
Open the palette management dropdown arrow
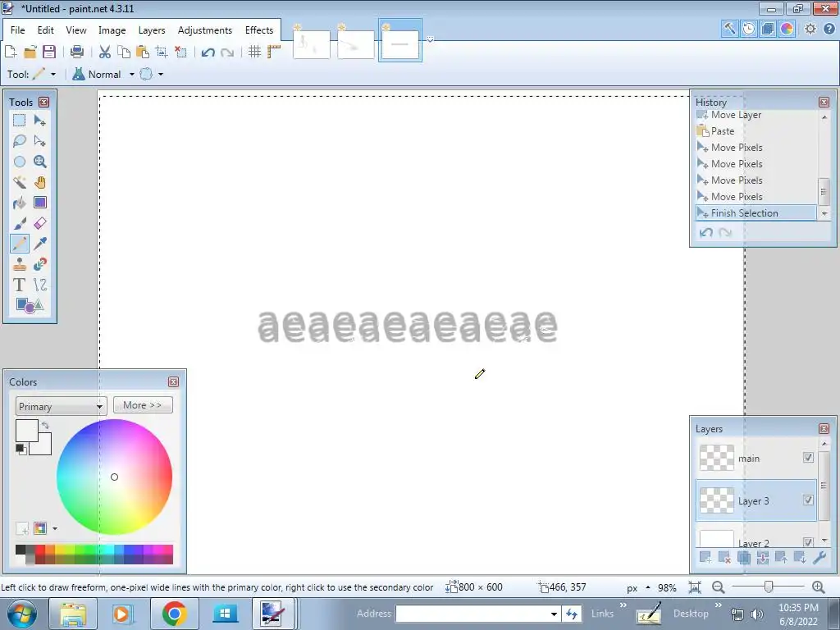(55, 529)
